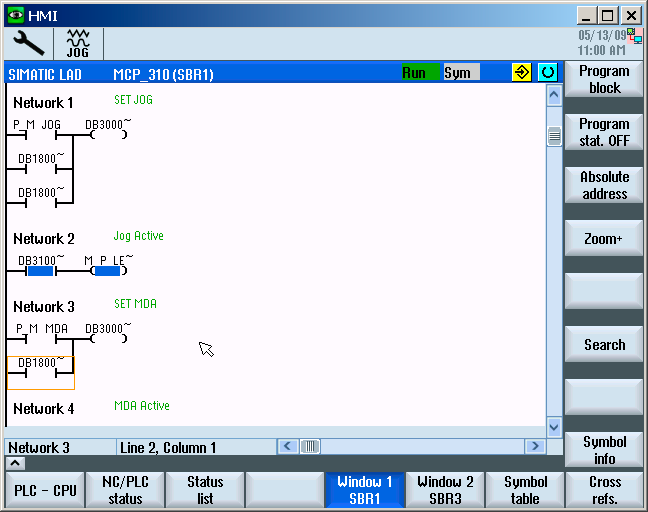The width and height of the screenshot is (648, 512).
Task: Switch to Absolute address display
Action: (604, 186)
